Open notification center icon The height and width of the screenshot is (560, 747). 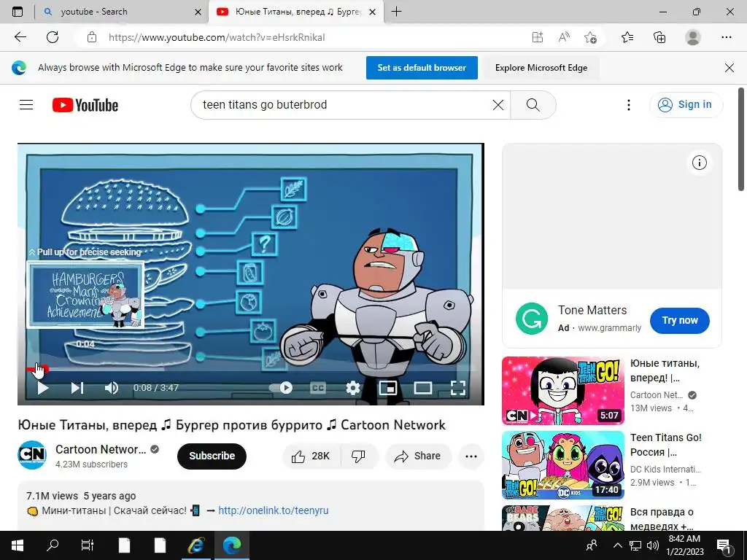pyautogui.click(x=724, y=545)
